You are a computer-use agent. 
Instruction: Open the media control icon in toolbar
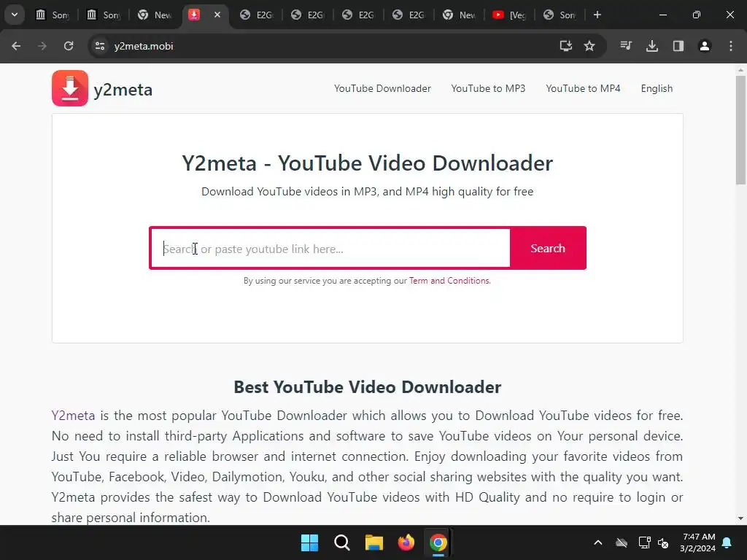click(626, 46)
